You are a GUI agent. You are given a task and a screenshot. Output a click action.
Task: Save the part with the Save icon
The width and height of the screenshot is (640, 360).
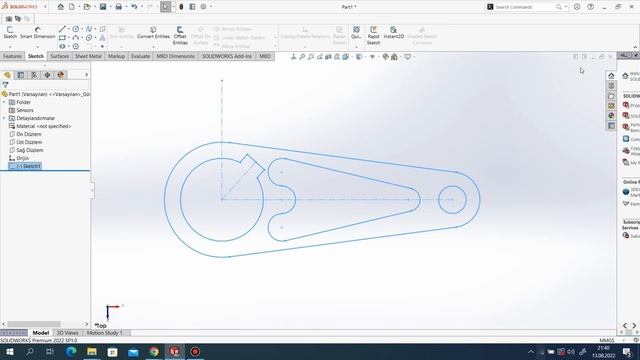[103, 7]
